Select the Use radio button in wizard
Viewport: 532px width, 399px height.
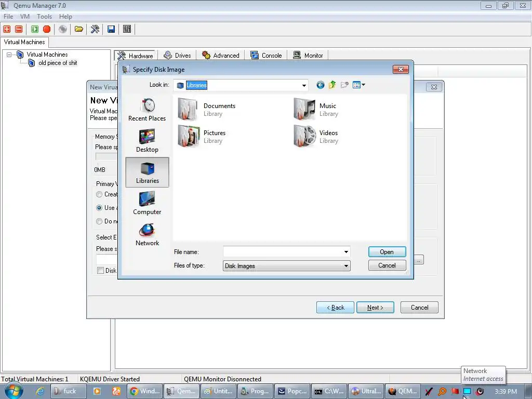[99, 208]
